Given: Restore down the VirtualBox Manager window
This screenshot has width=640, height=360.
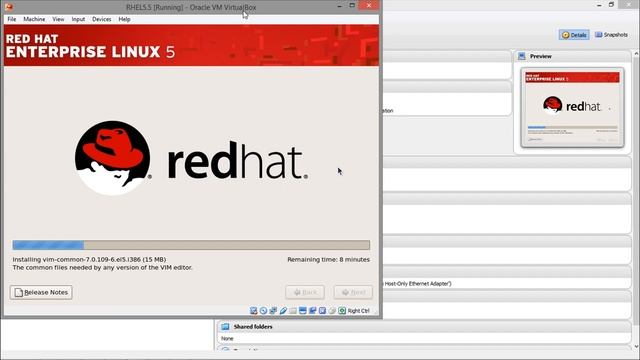Looking at the screenshot, I should pos(611,5).
